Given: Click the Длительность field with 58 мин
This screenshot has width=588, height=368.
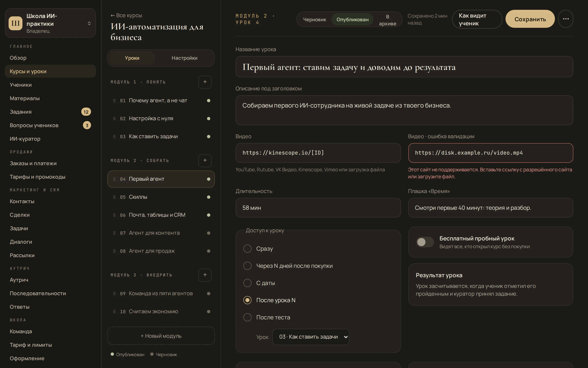Looking at the screenshot, I should [318, 208].
